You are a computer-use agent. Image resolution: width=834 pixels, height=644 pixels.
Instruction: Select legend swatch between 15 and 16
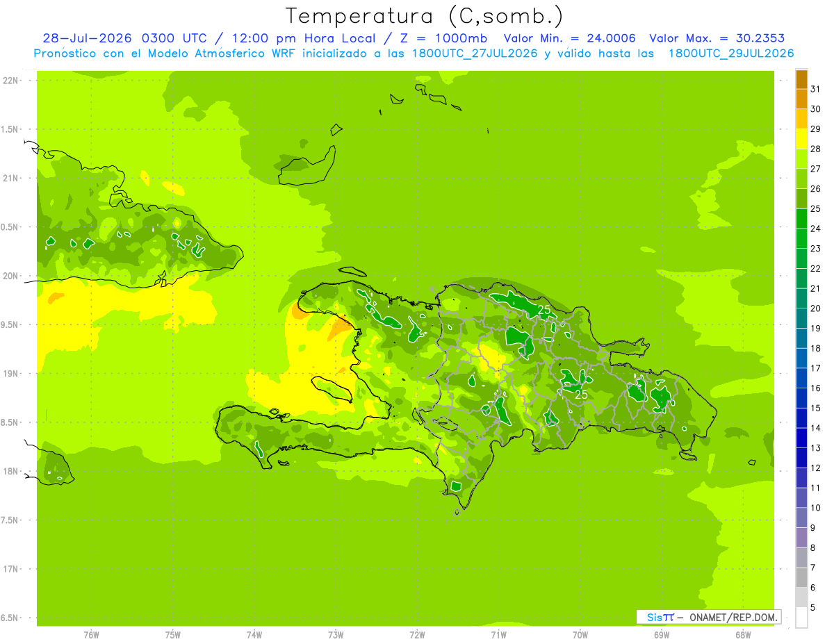801,398
